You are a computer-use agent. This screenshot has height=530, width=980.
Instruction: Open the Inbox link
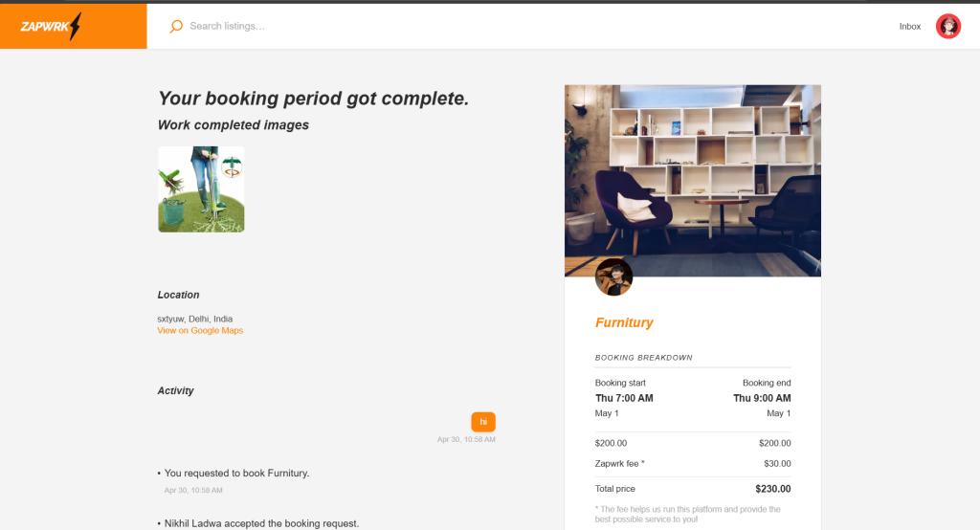pyautogui.click(x=909, y=27)
